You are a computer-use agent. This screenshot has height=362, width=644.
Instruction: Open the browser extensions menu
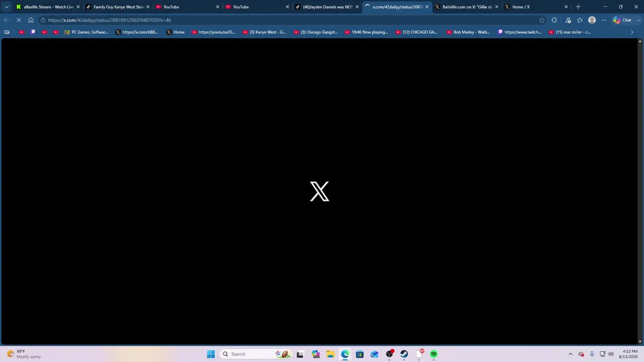(554, 20)
